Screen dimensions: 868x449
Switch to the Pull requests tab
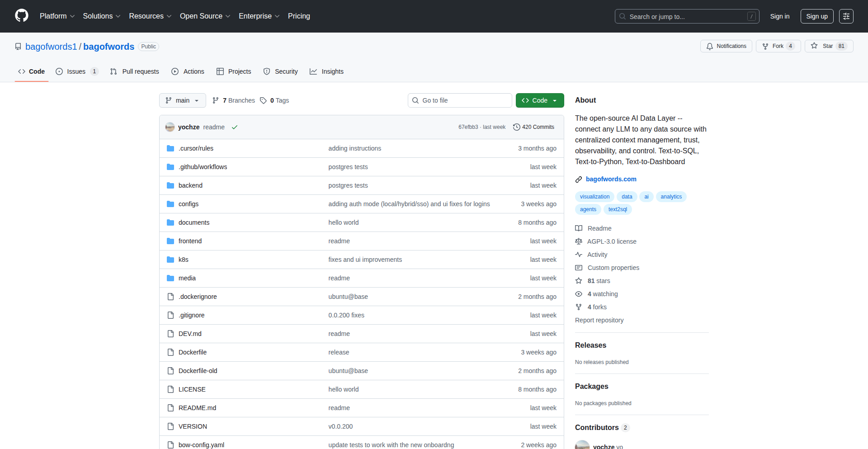tap(135, 71)
